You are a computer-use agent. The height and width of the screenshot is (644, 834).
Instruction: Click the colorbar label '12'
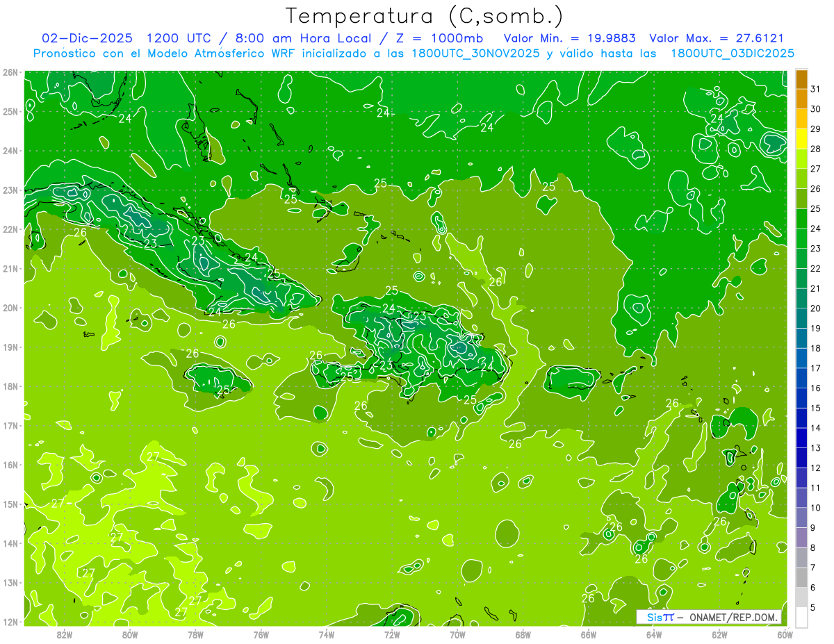point(816,468)
